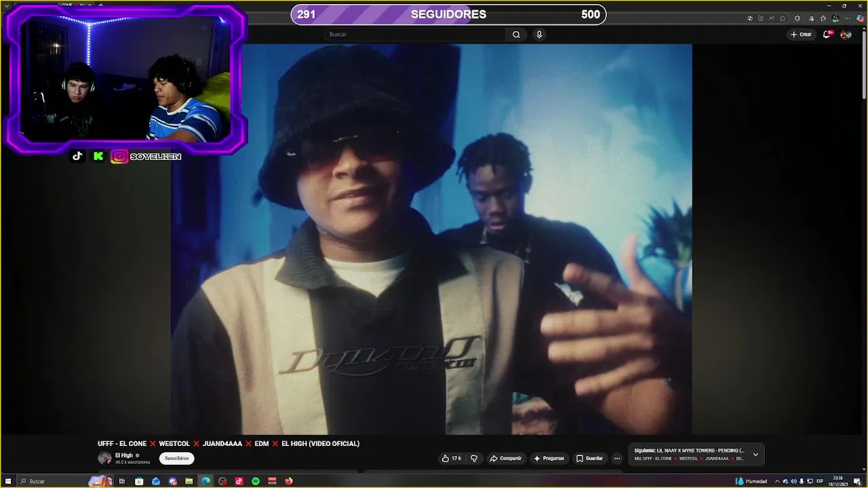Activate voice search microphone icon
This screenshot has width=868, height=488.
[539, 35]
